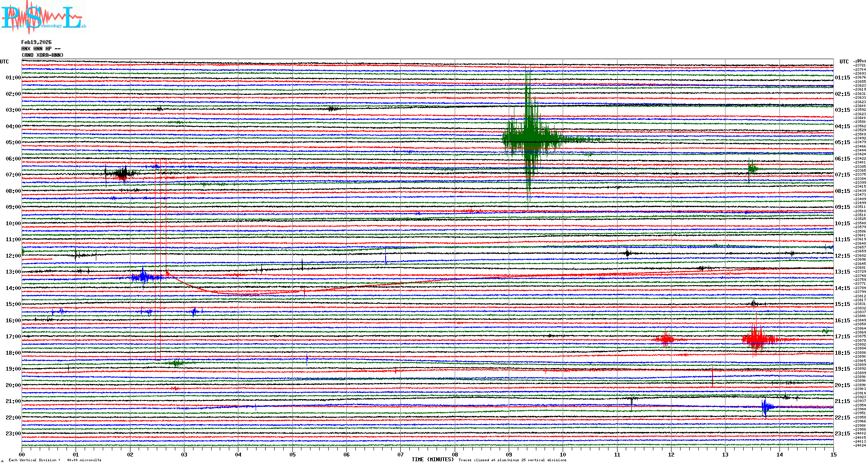Click the 05:00 hour label on left
The width and height of the screenshot is (868, 466).
click(13, 142)
